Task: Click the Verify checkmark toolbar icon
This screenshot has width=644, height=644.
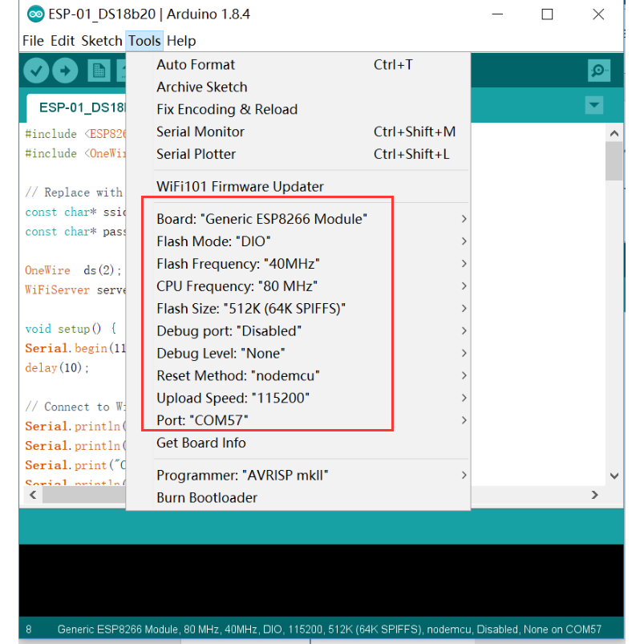Action: pyautogui.click(x=37, y=71)
